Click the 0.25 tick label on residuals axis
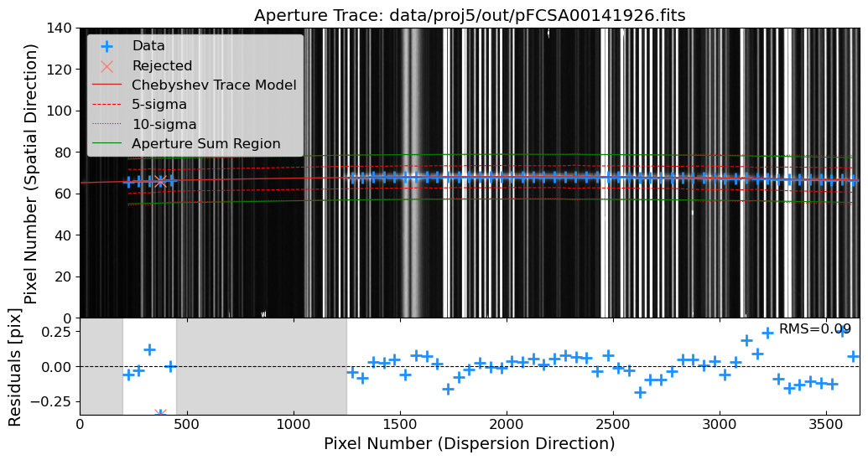 [x=53, y=332]
